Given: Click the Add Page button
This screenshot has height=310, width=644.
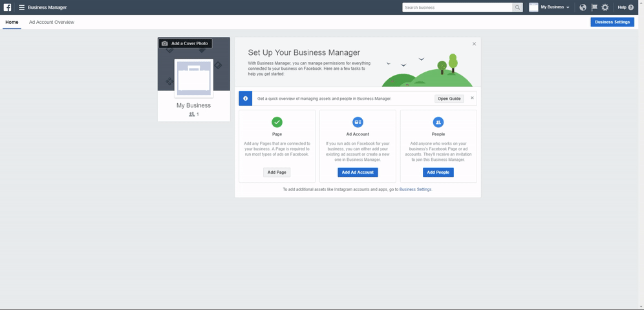Looking at the screenshot, I should pos(277,172).
